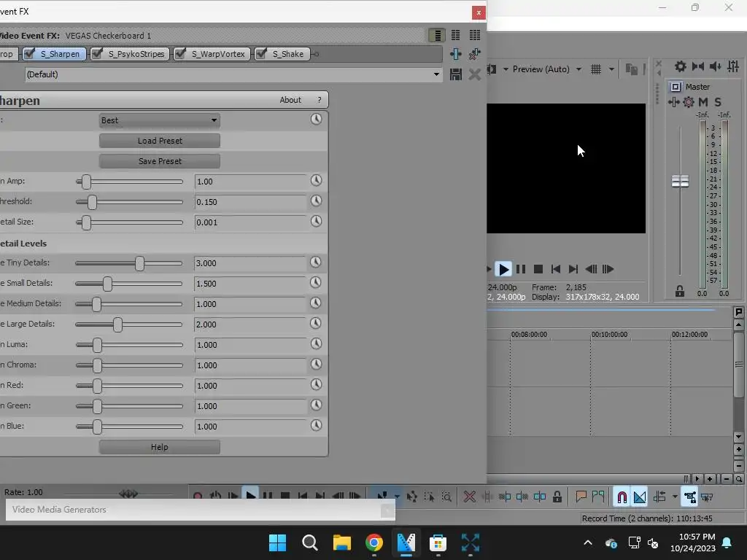Go to start in the preview transport

tap(555, 270)
